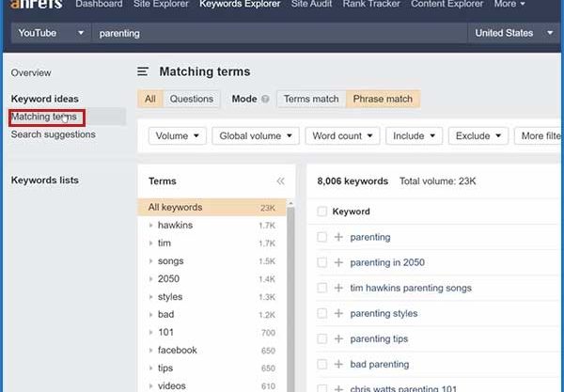Select 'All keywords' in Terms list
This screenshot has height=392, width=564.
(211, 208)
